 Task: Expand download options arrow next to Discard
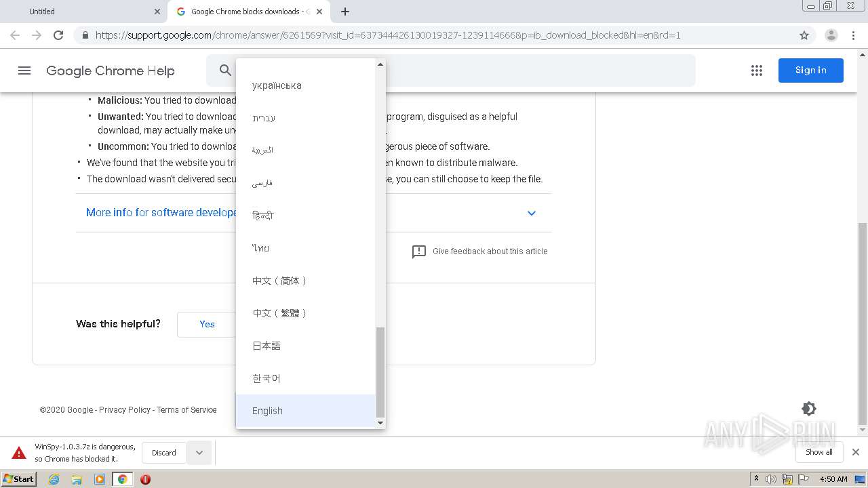pos(199,453)
